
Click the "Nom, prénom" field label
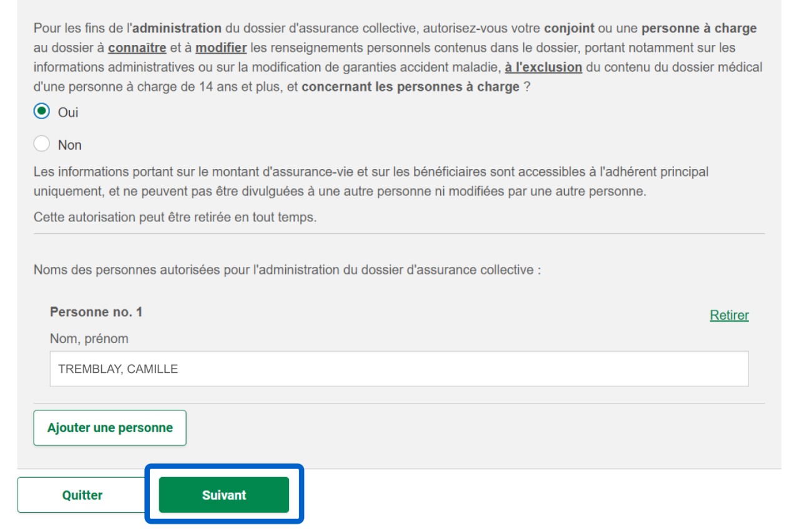pos(89,339)
